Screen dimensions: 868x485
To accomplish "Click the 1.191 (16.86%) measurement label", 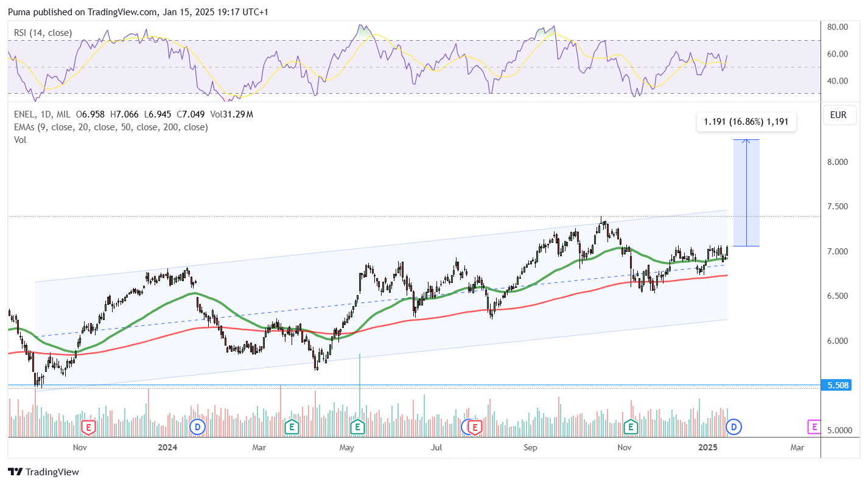I will coord(746,122).
